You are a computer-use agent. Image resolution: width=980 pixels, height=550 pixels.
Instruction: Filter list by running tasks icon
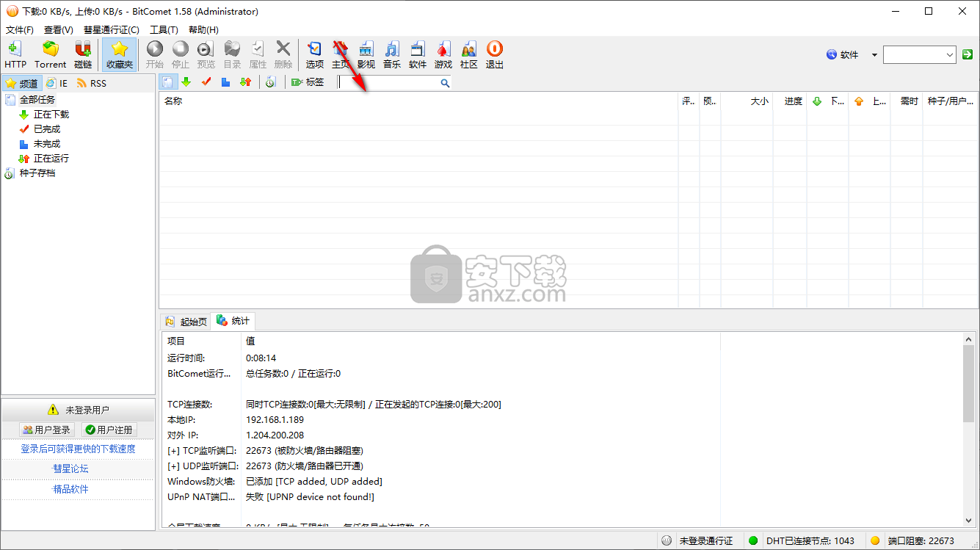pos(246,82)
